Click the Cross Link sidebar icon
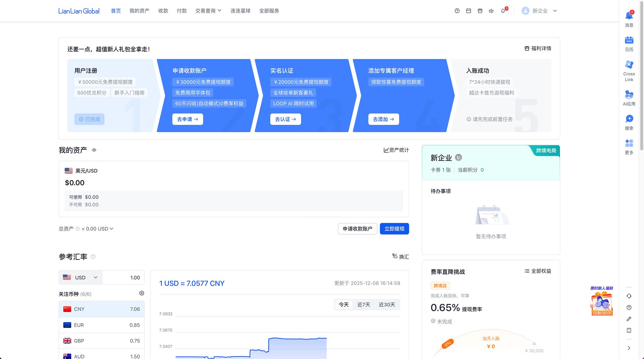Viewport: 644px width, 359px height. click(629, 65)
